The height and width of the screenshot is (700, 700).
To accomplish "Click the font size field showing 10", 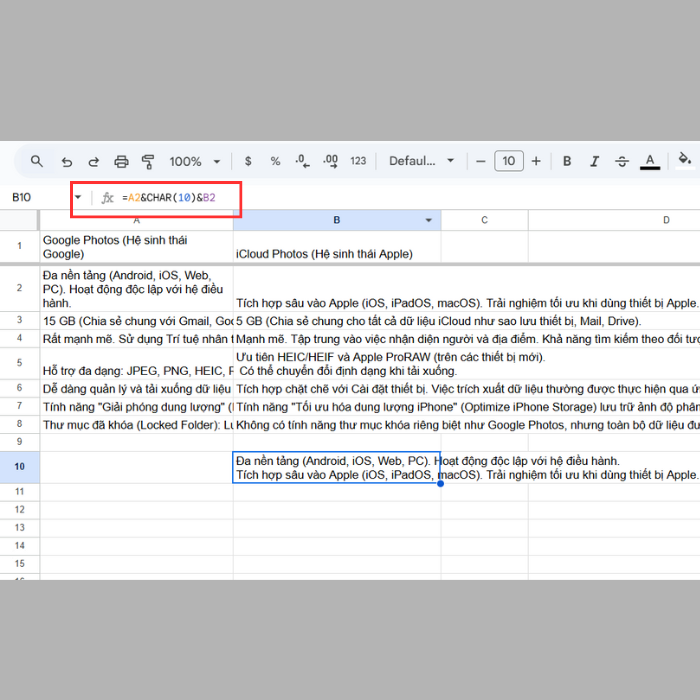I will [x=509, y=161].
